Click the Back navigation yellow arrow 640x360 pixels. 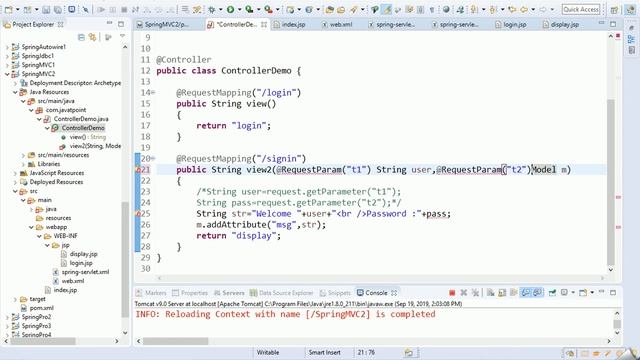pyautogui.click(x=524, y=9)
